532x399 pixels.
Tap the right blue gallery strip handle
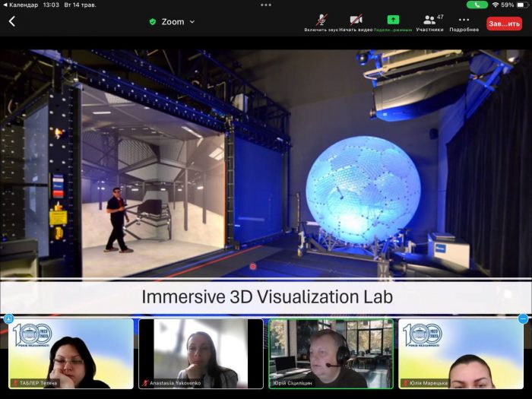pos(523,318)
